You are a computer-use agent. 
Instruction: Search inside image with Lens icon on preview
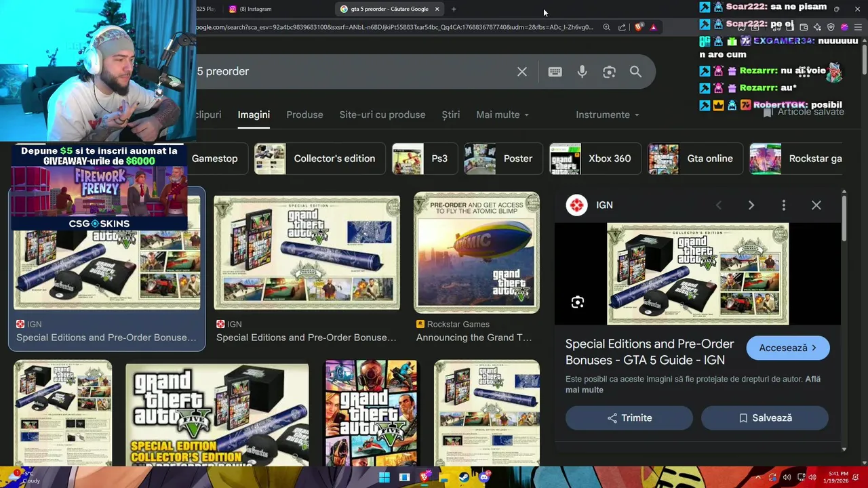[x=577, y=302]
